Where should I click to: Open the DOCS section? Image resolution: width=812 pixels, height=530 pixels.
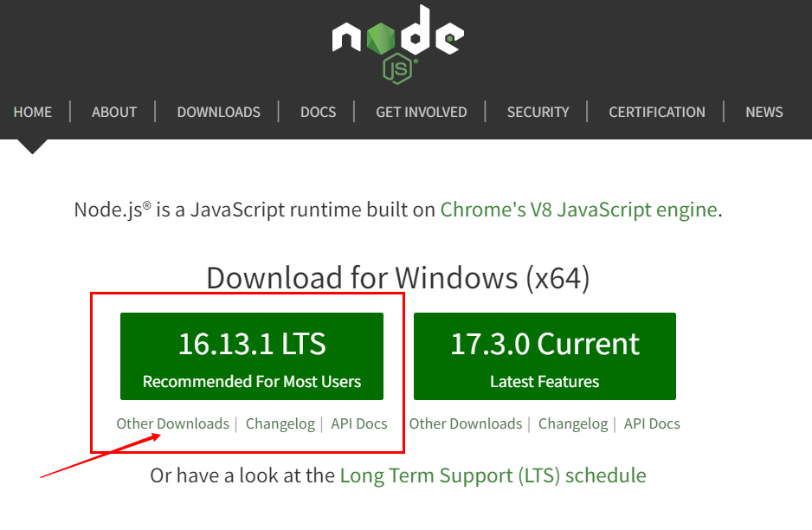318,112
